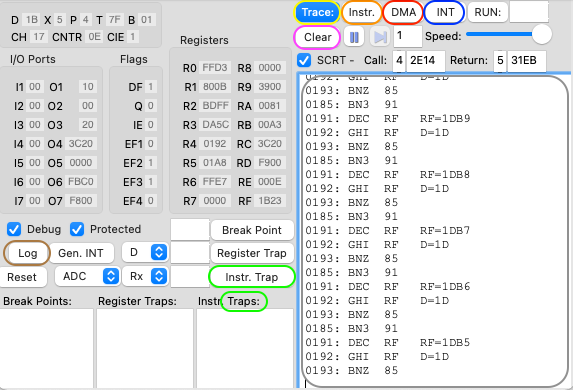Screen dimensions: 573x390
Task: Click the DMA trace button
Action: (x=403, y=12)
